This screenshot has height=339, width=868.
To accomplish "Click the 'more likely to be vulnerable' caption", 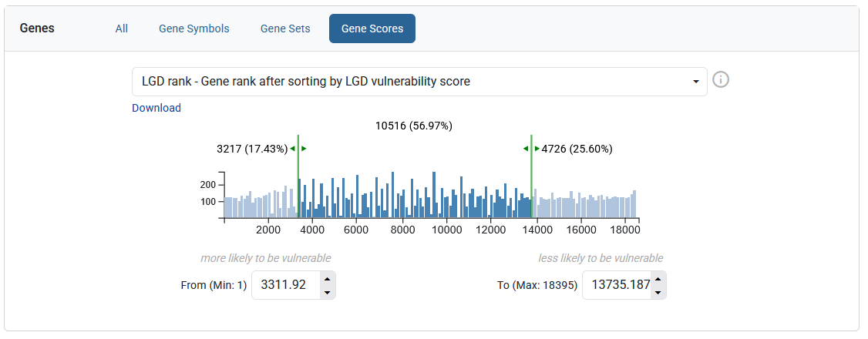I will [266, 258].
